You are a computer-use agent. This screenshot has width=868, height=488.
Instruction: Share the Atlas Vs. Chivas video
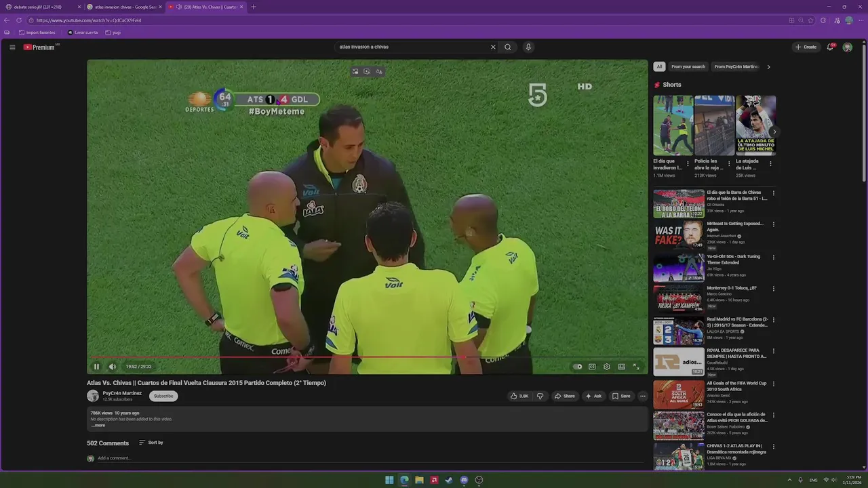coord(564,396)
